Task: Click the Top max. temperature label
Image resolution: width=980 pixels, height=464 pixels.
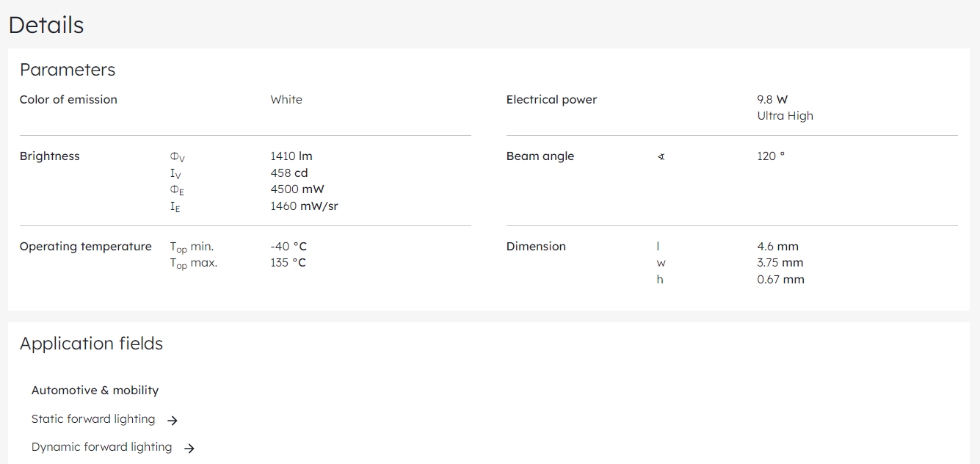Action: (x=194, y=264)
